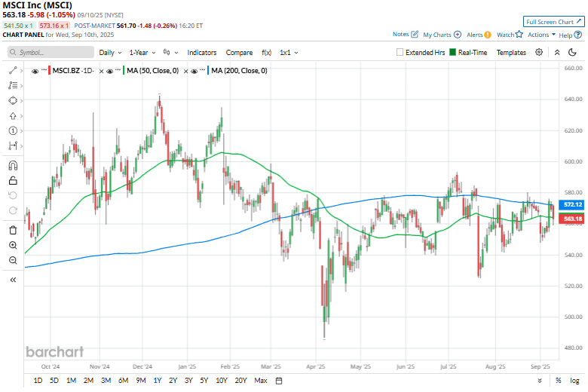Select the 6M time range

(124, 381)
